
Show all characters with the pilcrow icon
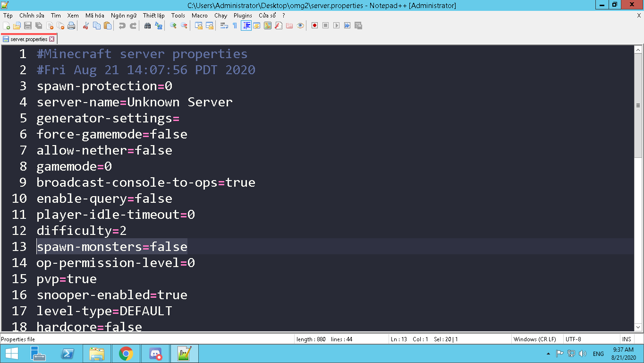pyautogui.click(x=235, y=26)
